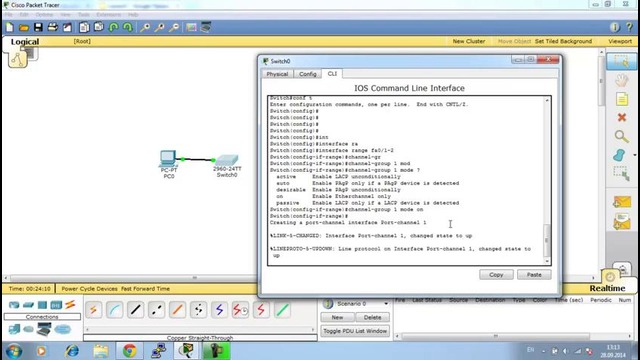Switch to the Realtime mode tab

pyautogui.click(x=607, y=288)
